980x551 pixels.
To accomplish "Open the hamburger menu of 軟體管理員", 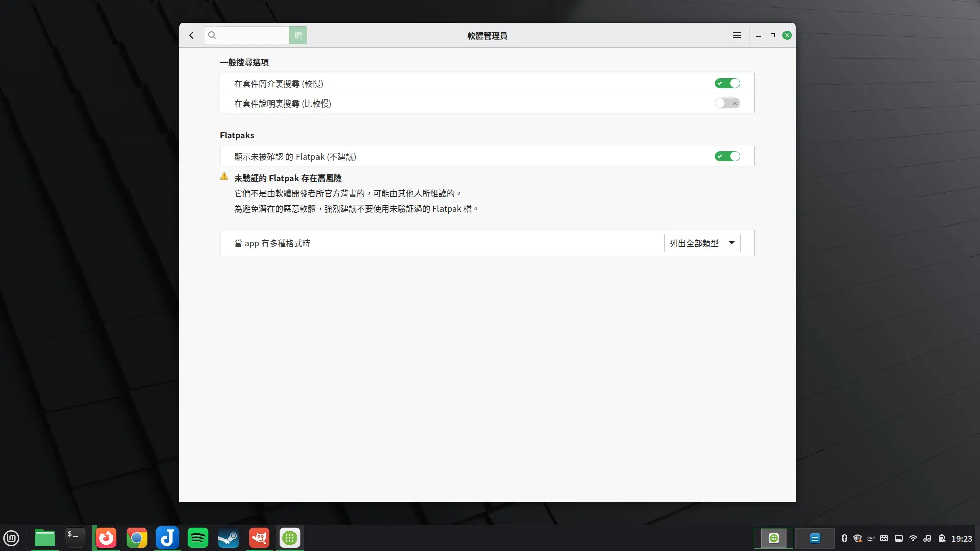I will [737, 35].
